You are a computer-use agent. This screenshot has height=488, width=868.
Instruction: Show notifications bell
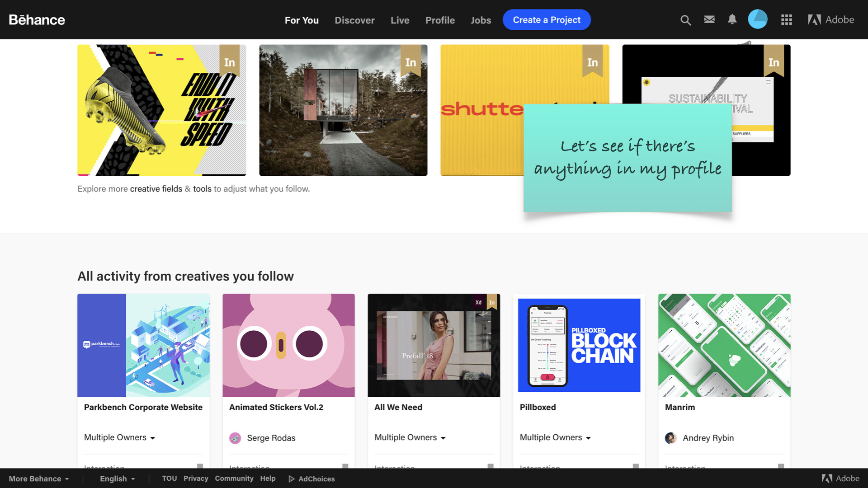(732, 19)
